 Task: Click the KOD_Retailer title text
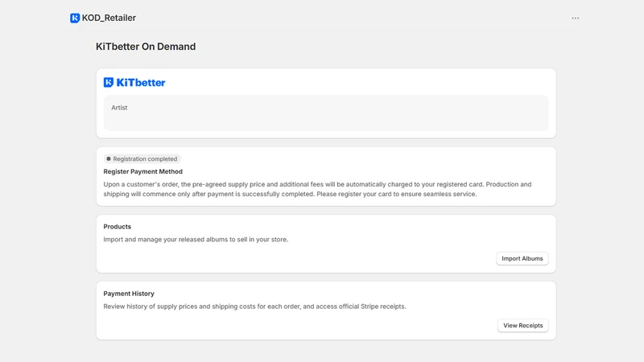click(109, 18)
